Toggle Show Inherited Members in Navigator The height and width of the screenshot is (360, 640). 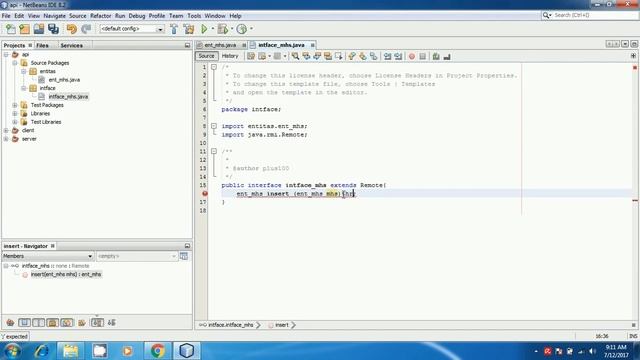tap(10, 322)
